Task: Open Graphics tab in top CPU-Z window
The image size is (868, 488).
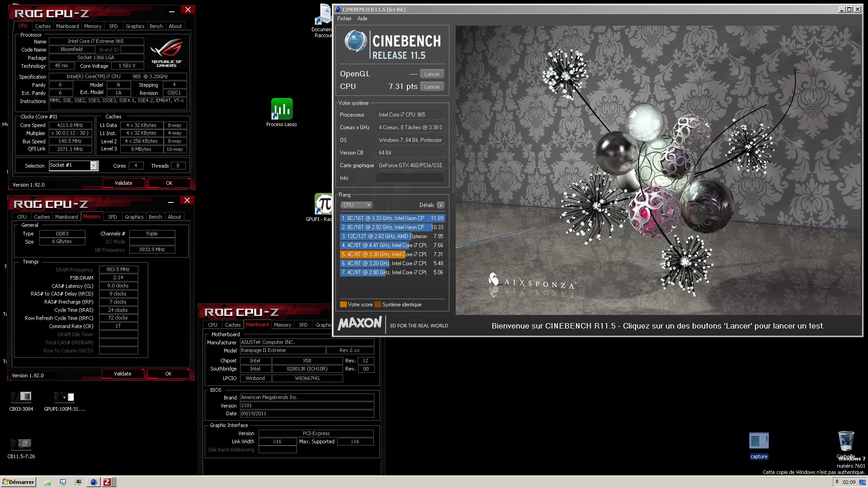Action: (135, 26)
